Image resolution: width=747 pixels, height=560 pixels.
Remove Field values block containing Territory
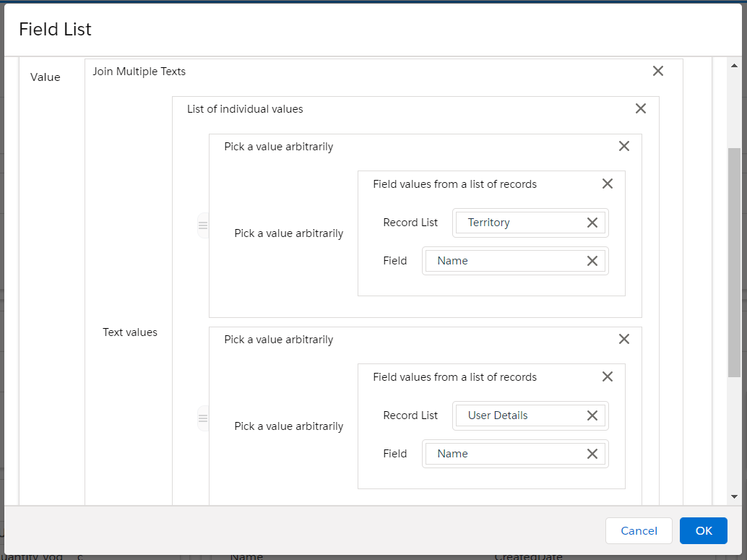607,184
